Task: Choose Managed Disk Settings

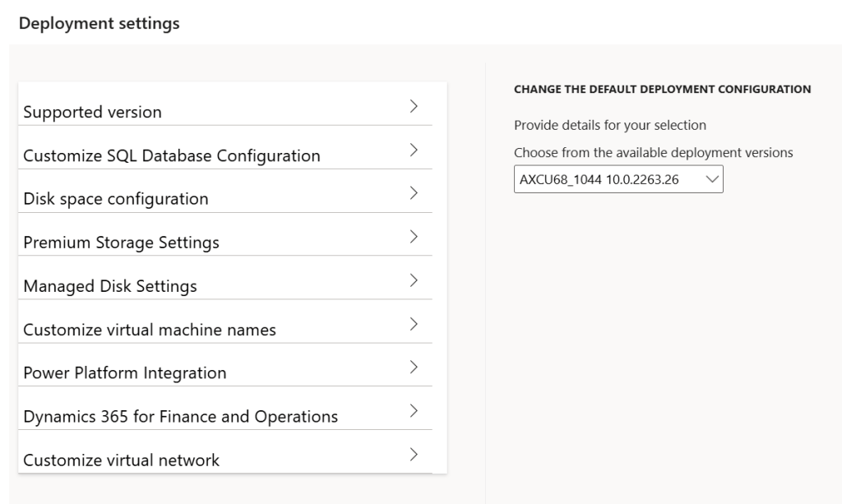Action: (x=110, y=287)
